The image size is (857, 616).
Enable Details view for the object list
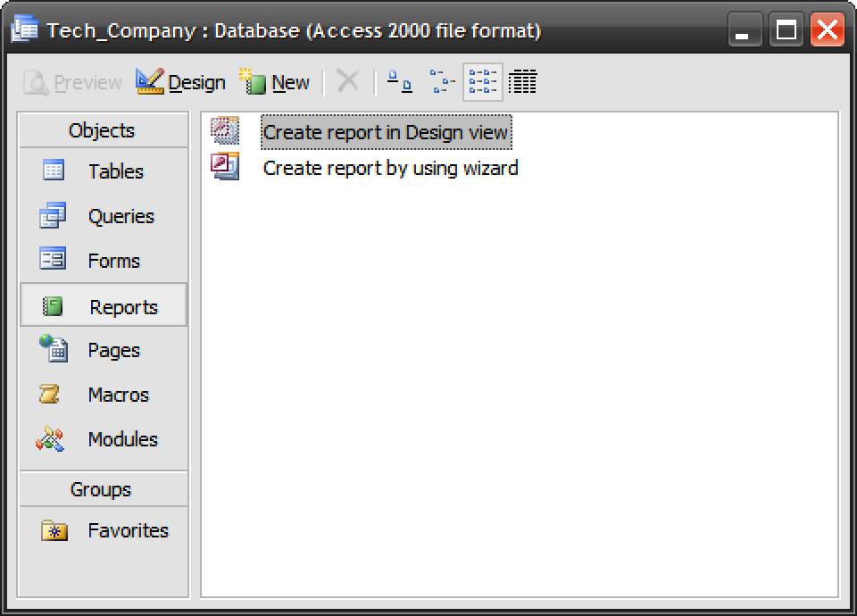[x=523, y=81]
